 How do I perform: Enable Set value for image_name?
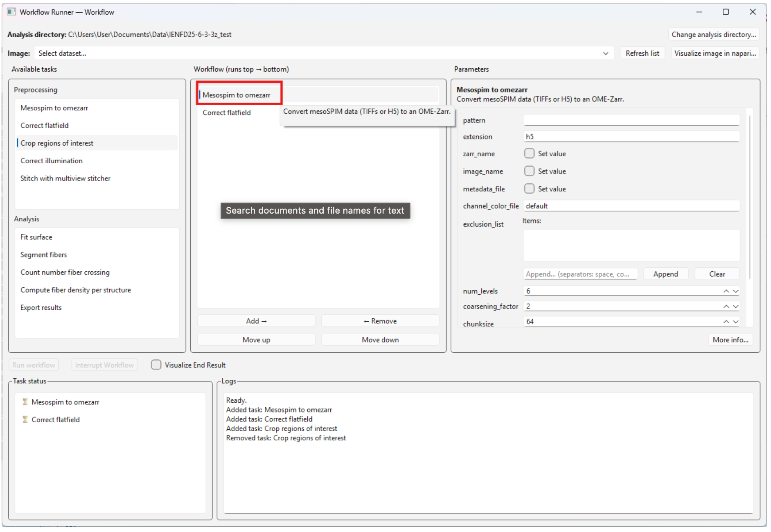point(530,171)
